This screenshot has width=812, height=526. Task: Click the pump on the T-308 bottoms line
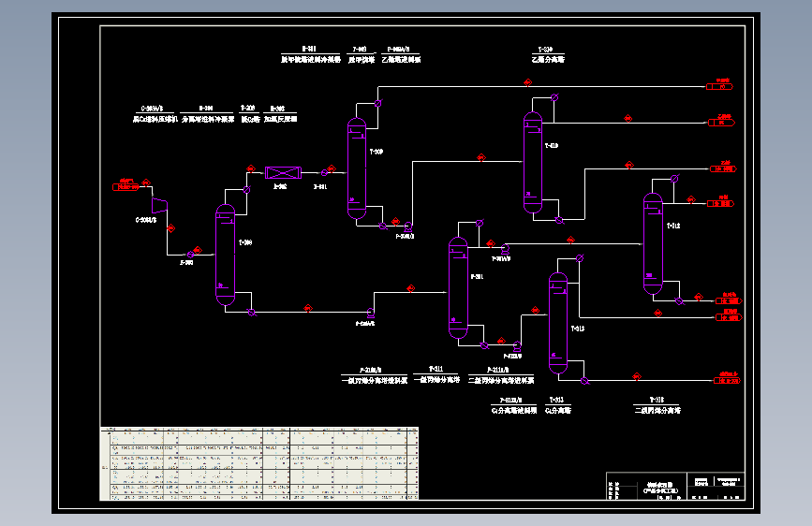371,314
